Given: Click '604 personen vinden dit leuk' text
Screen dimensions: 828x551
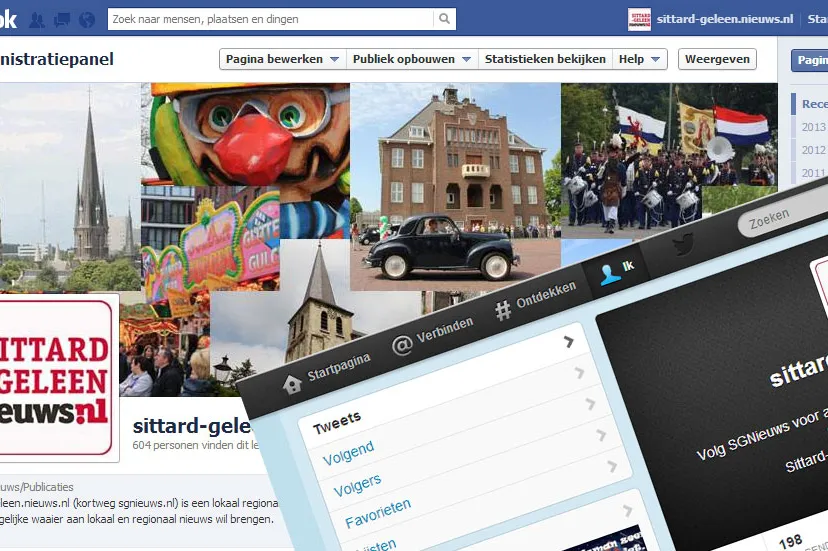Looking at the screenshot, I should (196, 445).
